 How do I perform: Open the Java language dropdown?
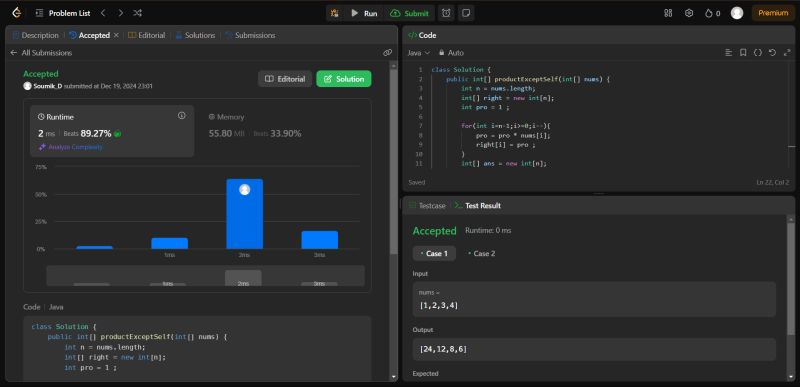[419, 53]
